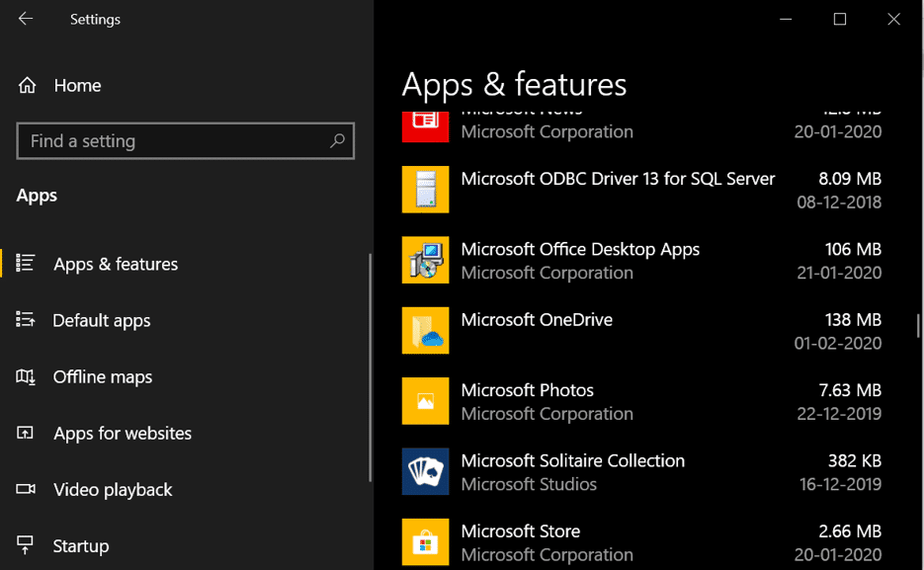
Task: Click the 8.09 MB size value
Action: pos(850,179)
